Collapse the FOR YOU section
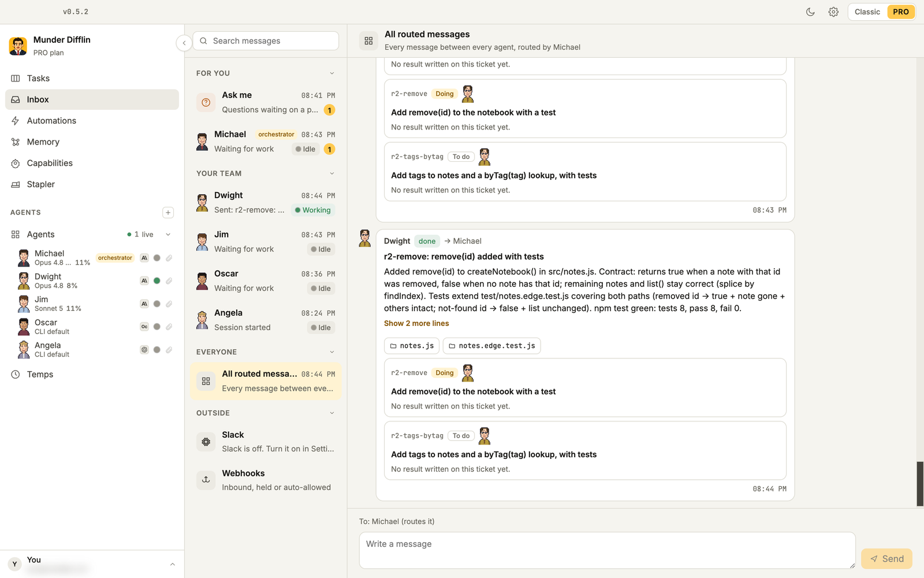The width and height of the screenshot is (924, 578). [332, 73]
